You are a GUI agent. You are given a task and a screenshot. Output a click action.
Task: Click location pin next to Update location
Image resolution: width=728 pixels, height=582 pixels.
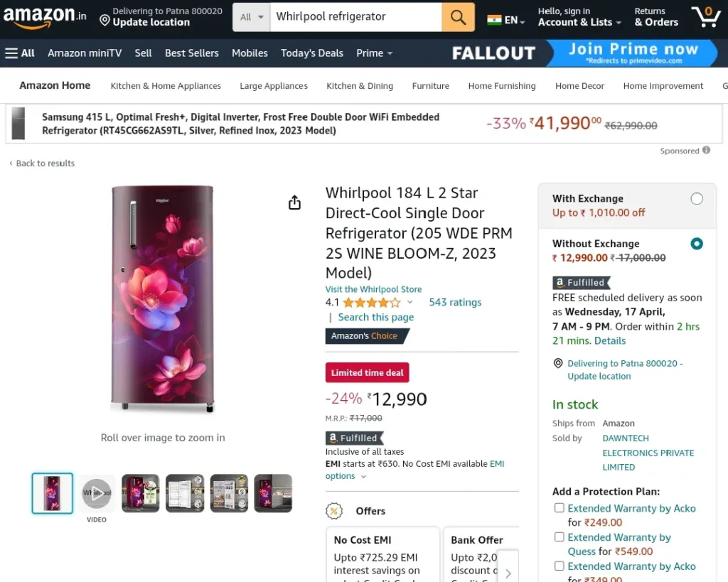point(105,21)
